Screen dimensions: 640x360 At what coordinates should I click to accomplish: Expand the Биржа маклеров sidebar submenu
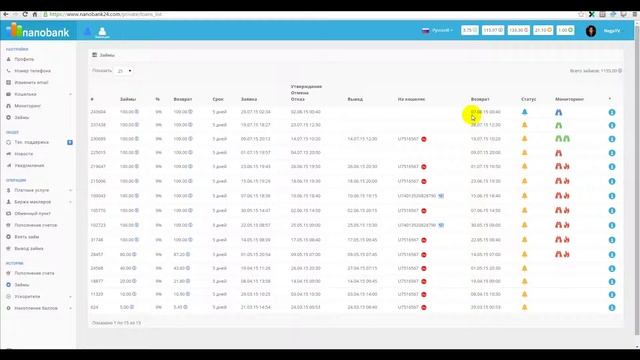tap(70, 202)
